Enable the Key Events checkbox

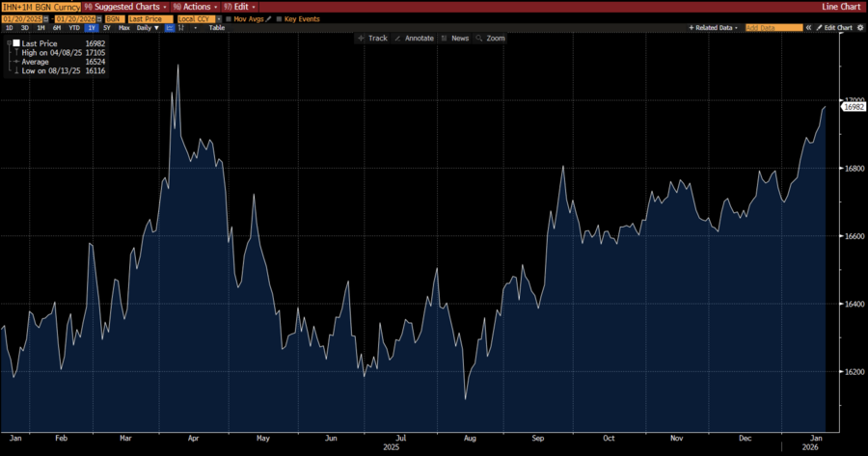point(280,18)
